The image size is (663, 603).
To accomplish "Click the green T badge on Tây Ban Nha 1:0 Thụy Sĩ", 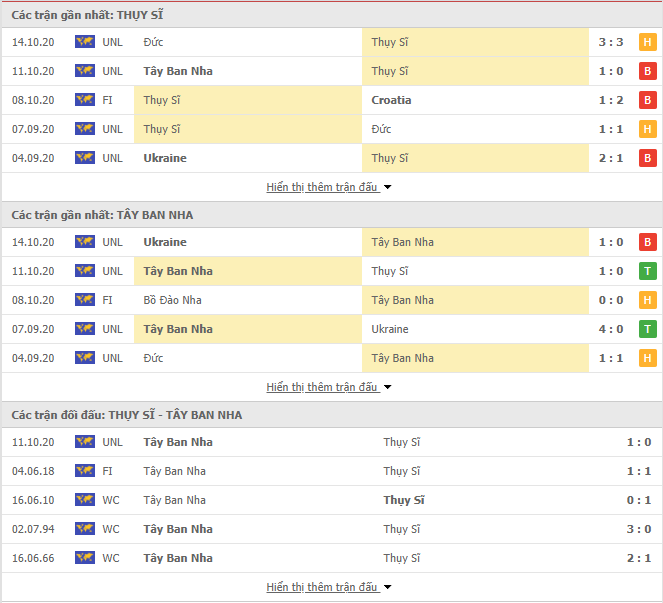I will point(647,271).
